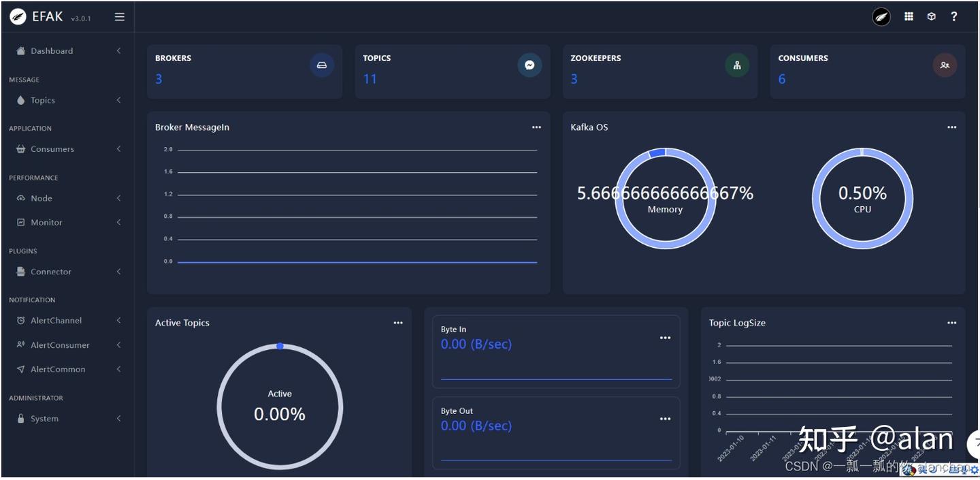The height and width of the screenshot is (480, 980).
Task: Click the Brokers card disk icon
Action: [322, 65]
